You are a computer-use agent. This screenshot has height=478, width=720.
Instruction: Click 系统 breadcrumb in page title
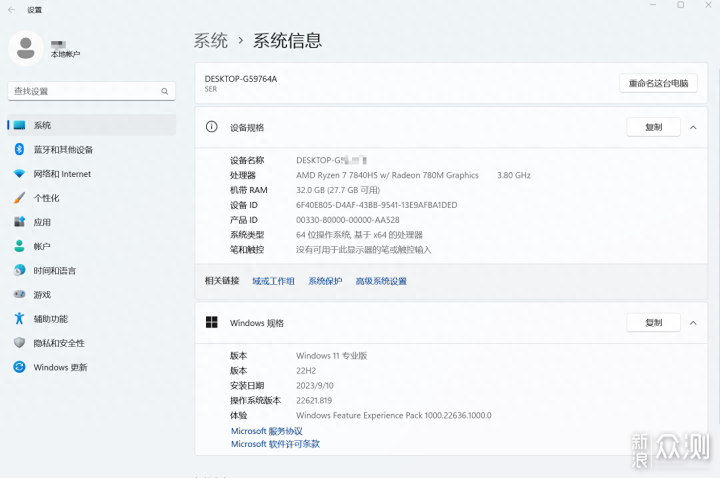210,40
